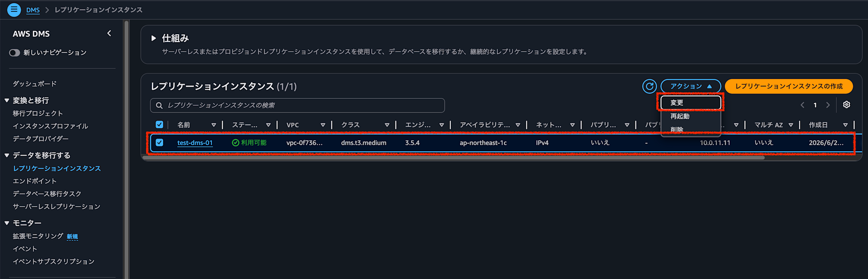Click the 利用可能 status cell
This screenshot has width=868, height=279.
click(x=250, y=143)
